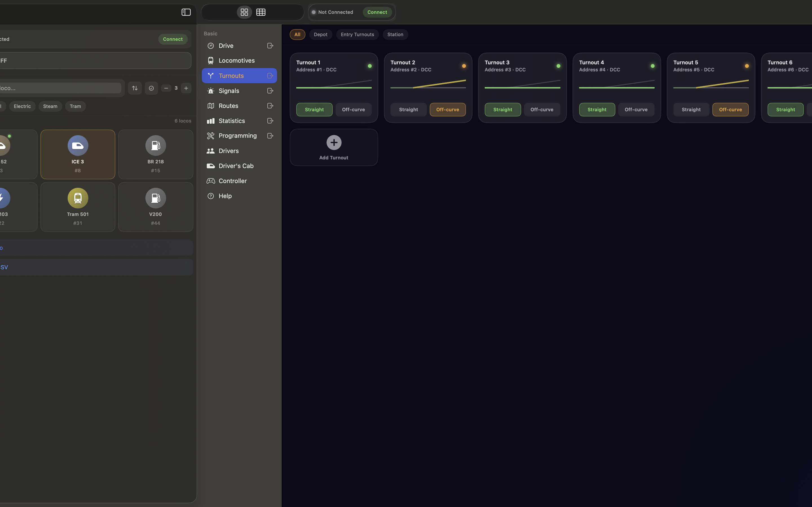Image resolution: width=812 pixels, height=507 pixels.
Task: Select the Locomotives sidebar icon
Action: [210, 60]
